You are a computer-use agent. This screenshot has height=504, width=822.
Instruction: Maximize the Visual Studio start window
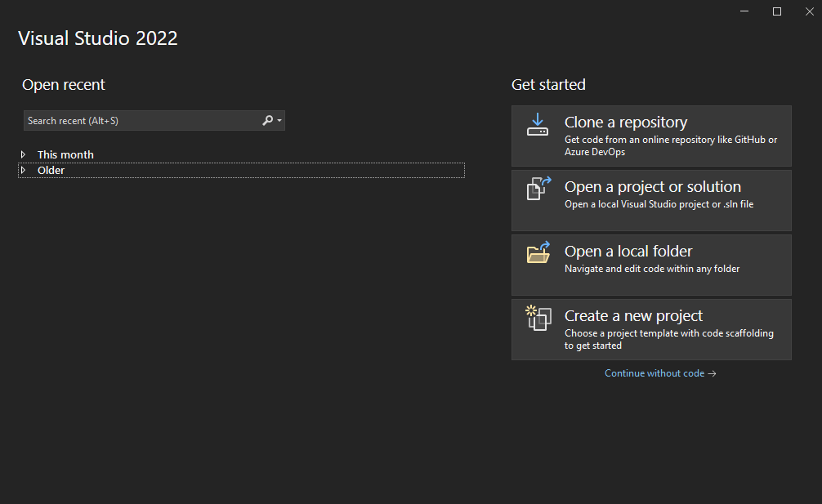click(777, 11)
